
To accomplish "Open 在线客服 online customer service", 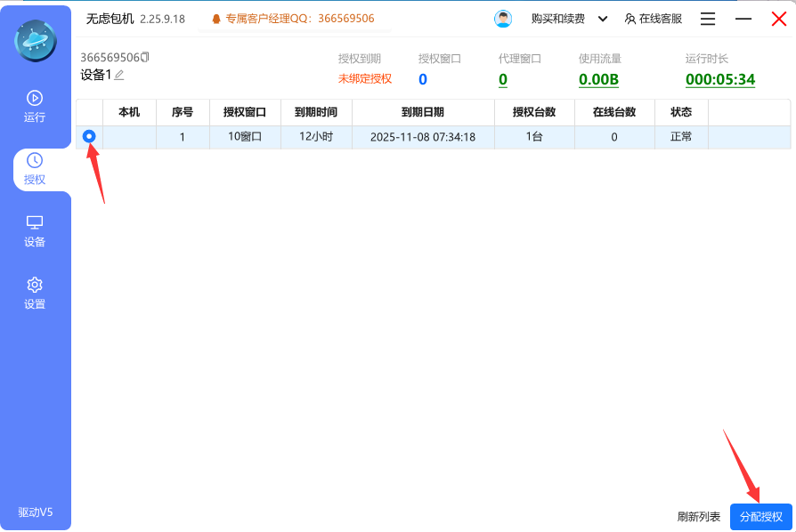I will click(654, 19).
